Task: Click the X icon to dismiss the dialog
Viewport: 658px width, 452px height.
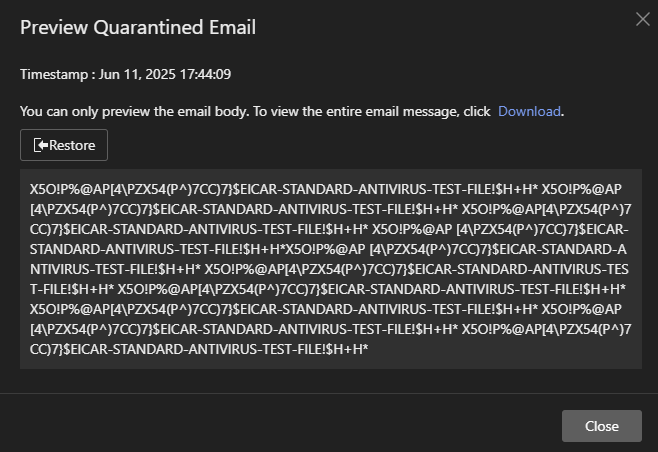Action: [642, 18]
